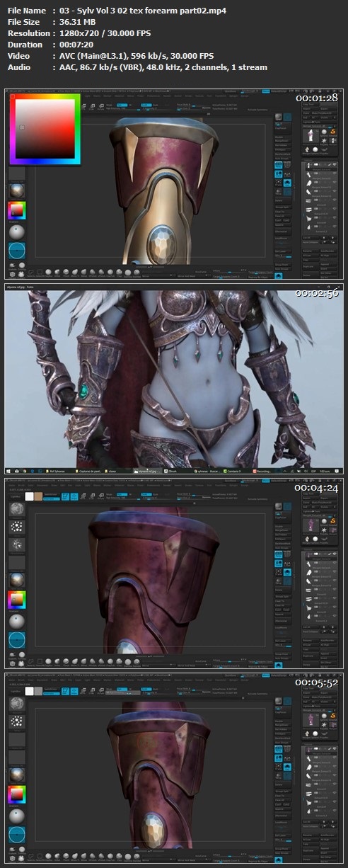348x868 pixels.
Task: Open Camtasia 9 taskbar item
Action: coord(231,471)
